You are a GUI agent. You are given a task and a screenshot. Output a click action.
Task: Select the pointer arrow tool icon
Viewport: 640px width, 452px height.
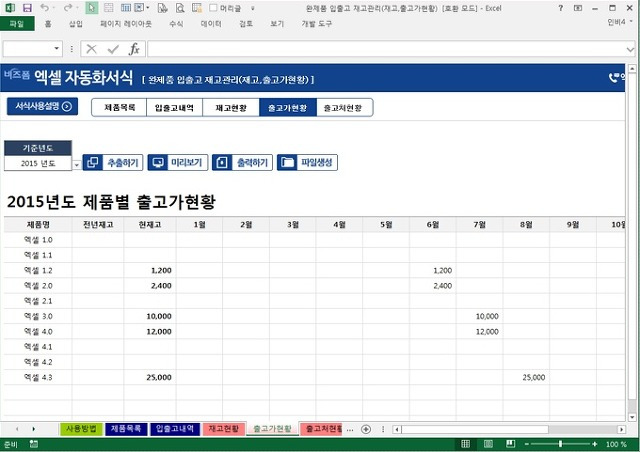tap(91, 8)
